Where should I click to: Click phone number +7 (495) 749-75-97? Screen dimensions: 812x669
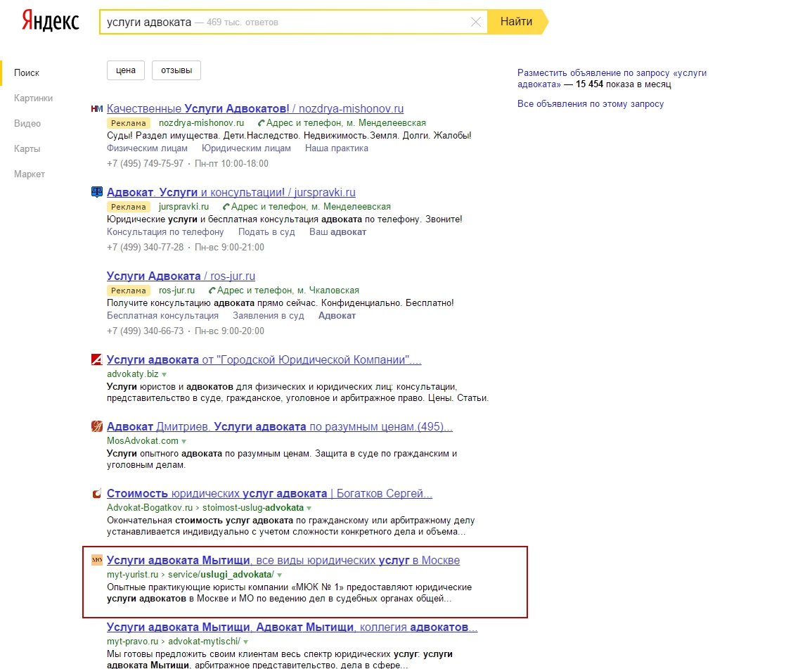click(x=145, y=164)
